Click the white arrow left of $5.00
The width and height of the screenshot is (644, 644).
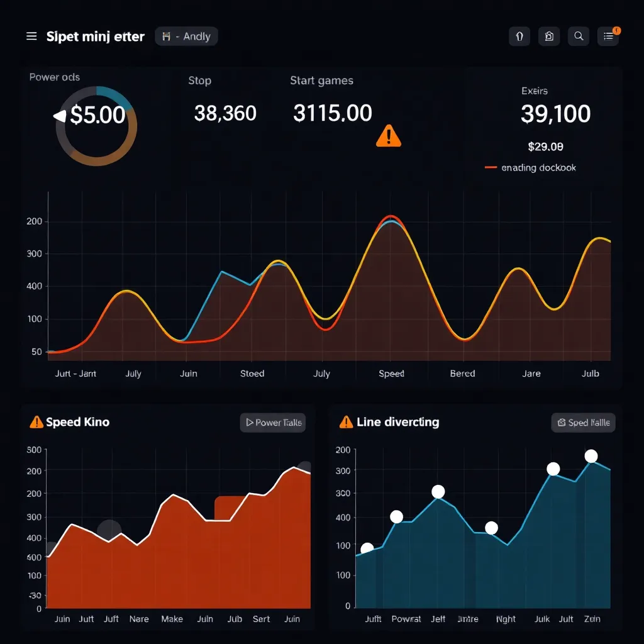[60, 116]
